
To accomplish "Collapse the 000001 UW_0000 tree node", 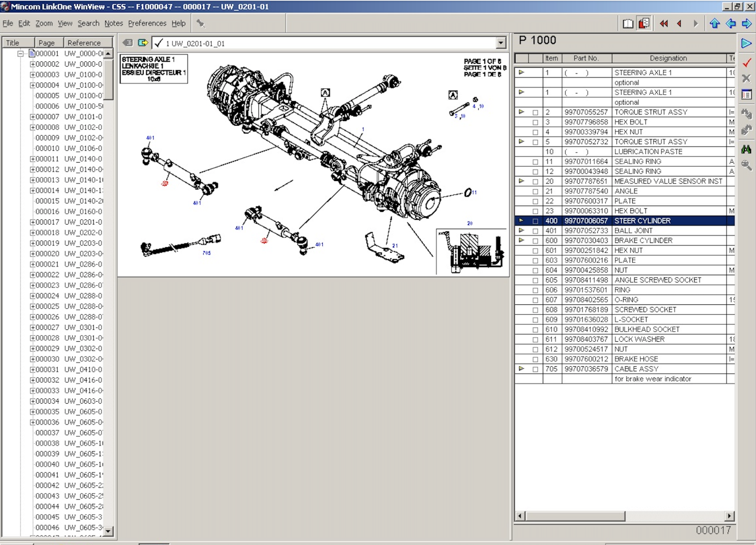I will tap(20, 53).
